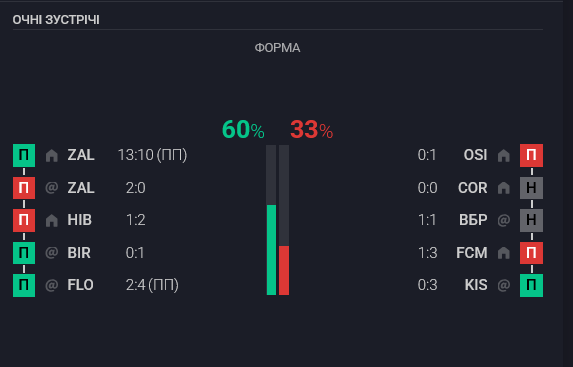
Task: Click away @ icon next to KIS
Action: pos(504,285)
